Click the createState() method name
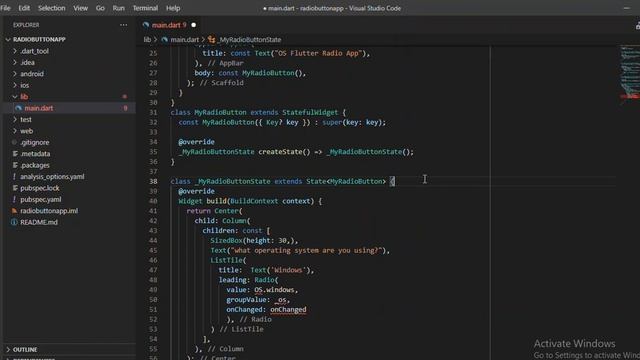640x360 pixels. (284, 152)
